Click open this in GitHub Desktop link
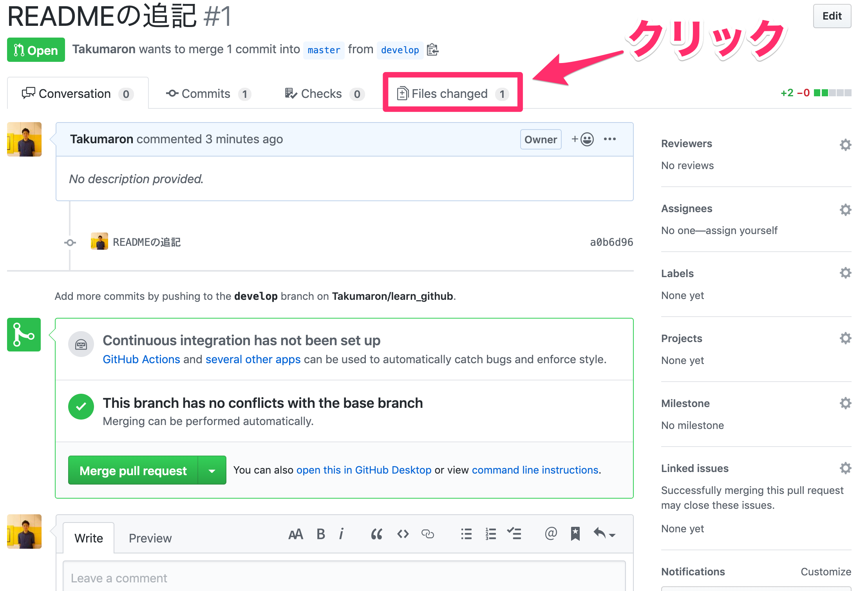Viewport: 868px width, 591px height. (364, 470)
